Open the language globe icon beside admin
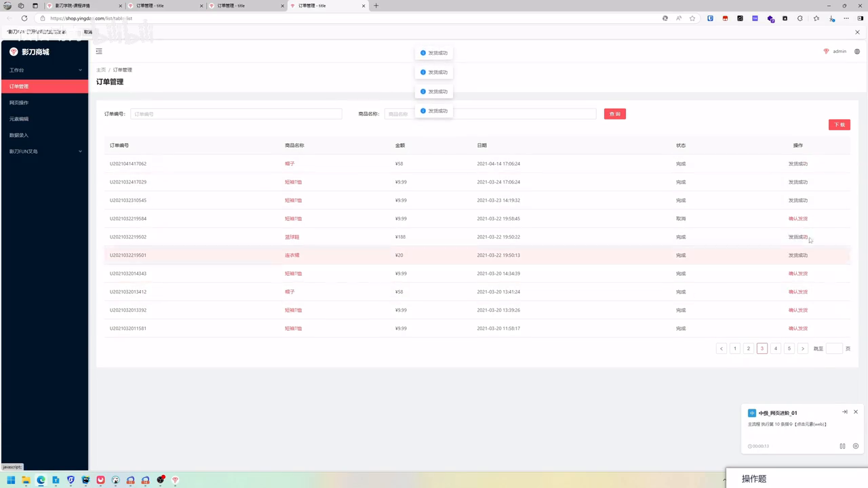 pyautogui.click(x=857, y=52)
